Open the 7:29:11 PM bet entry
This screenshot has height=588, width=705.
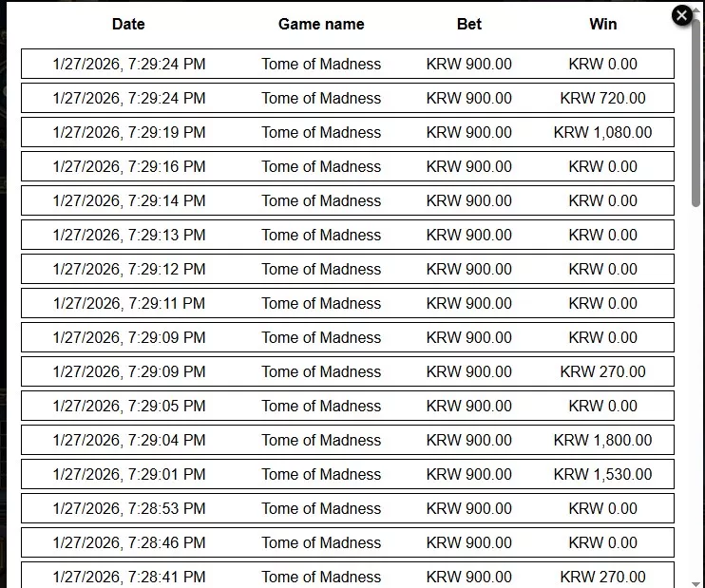348,303
